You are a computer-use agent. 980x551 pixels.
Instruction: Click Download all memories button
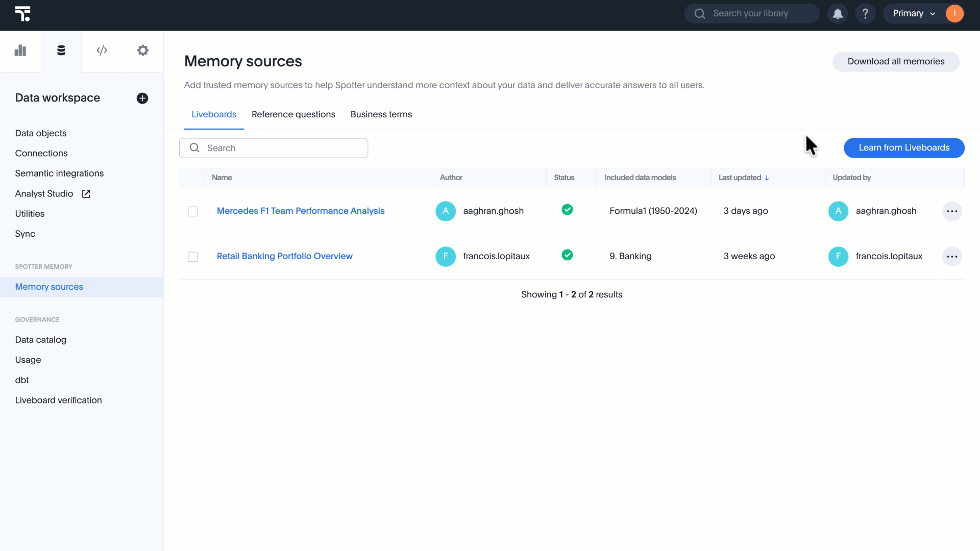point(896,61)
